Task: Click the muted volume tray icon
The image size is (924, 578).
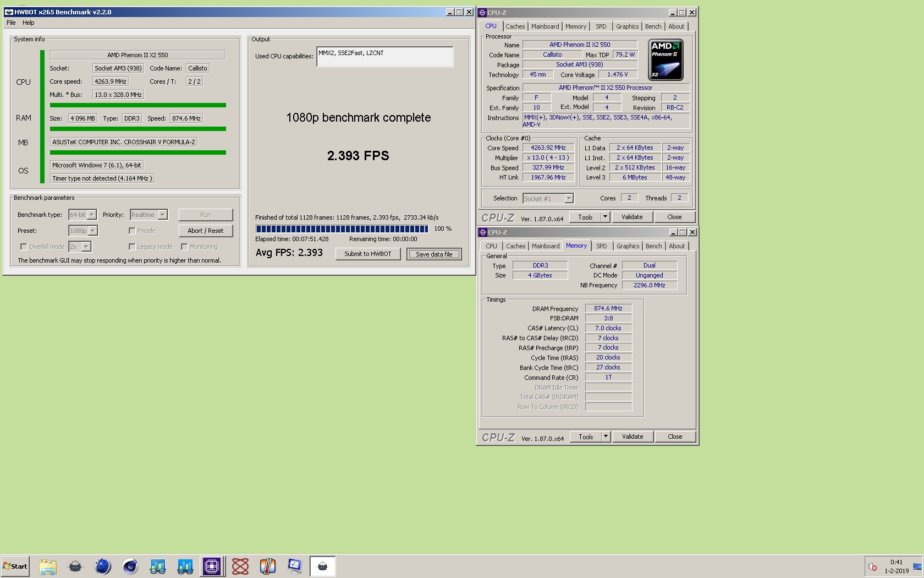Action: (873, 566)
